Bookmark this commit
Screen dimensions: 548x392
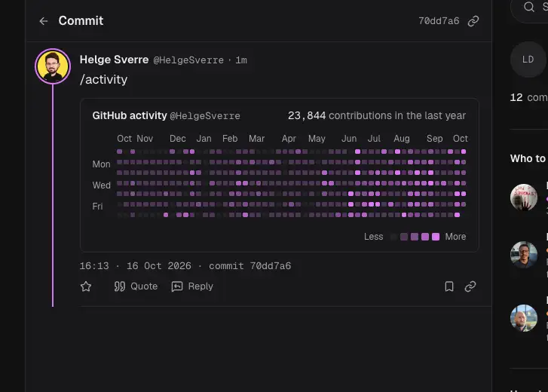tap(449, 286)
